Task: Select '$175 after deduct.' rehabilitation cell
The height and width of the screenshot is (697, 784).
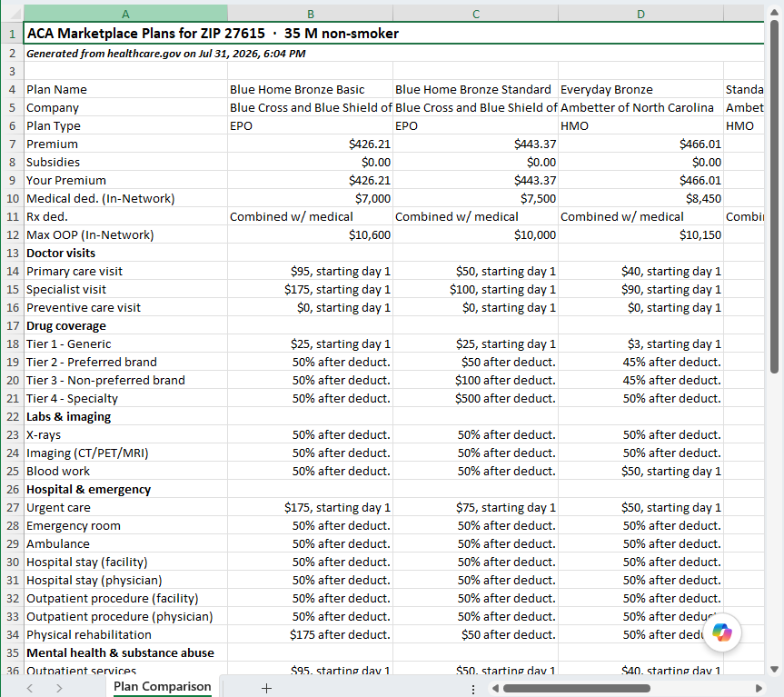Action: coord(311,634)
